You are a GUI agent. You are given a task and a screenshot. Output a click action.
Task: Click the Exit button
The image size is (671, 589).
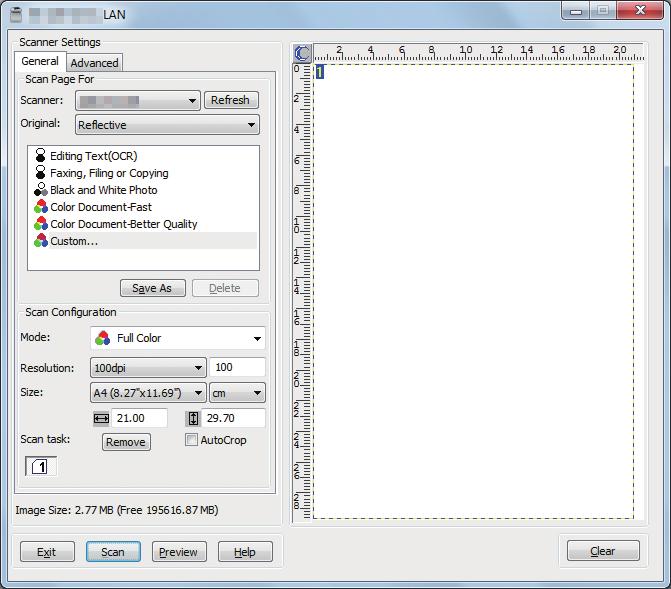[47, 552]
